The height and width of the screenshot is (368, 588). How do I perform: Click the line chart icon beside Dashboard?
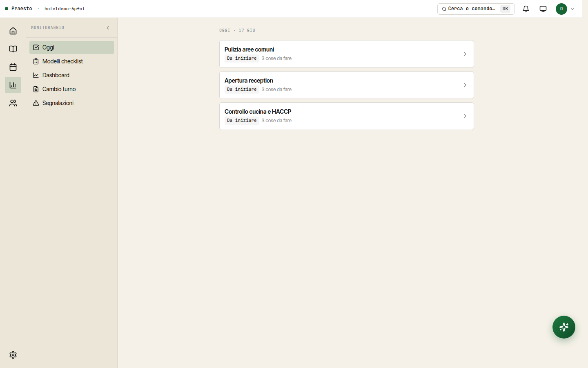point(36,75)
